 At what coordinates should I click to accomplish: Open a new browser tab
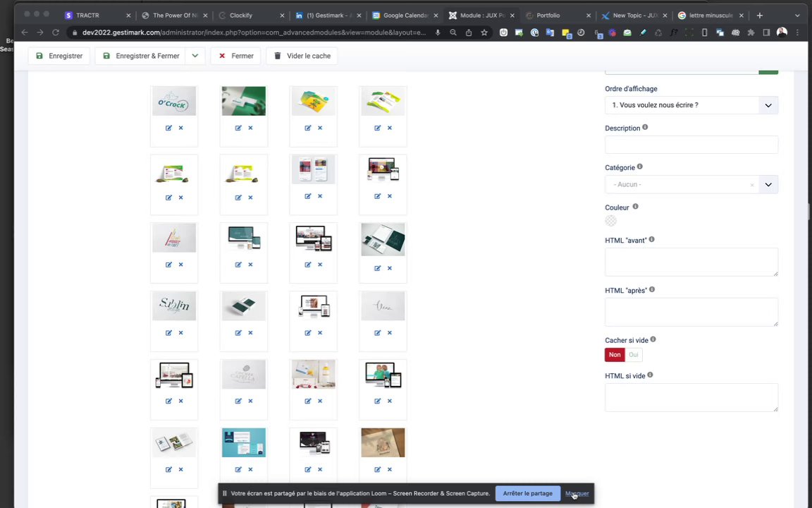pos(760,16)
